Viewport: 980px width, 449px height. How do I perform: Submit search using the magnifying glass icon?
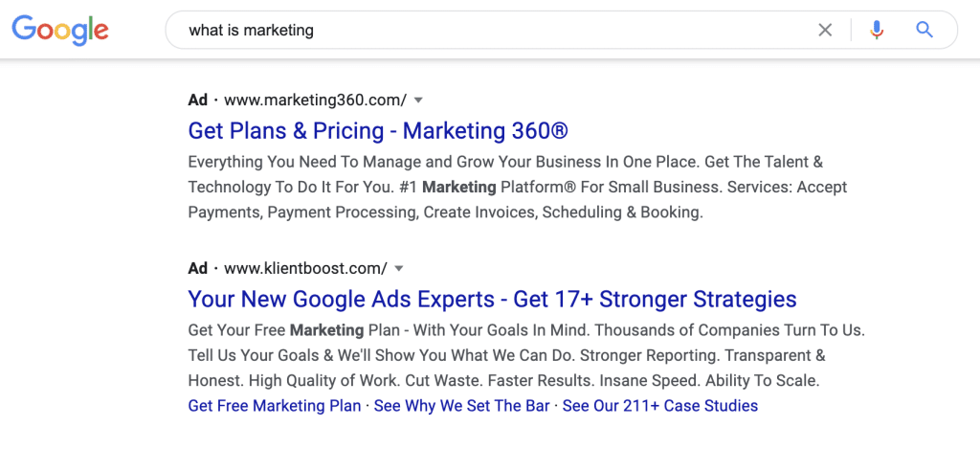(x=924, y=30)
